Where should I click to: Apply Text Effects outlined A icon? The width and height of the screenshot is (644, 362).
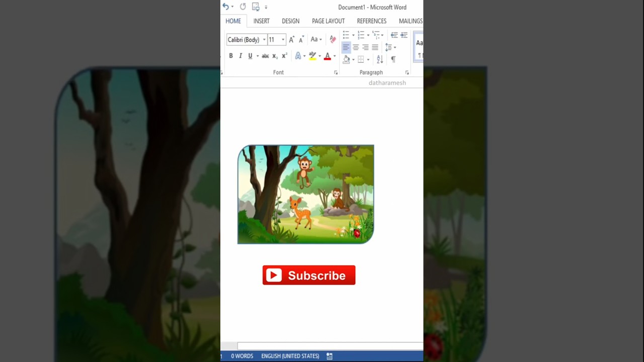[298, 56]
